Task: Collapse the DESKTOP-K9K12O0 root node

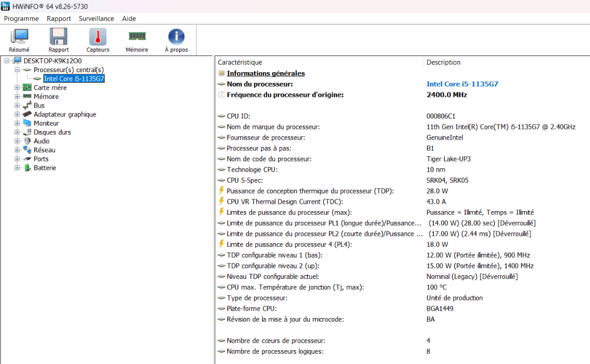Action: 7,60
